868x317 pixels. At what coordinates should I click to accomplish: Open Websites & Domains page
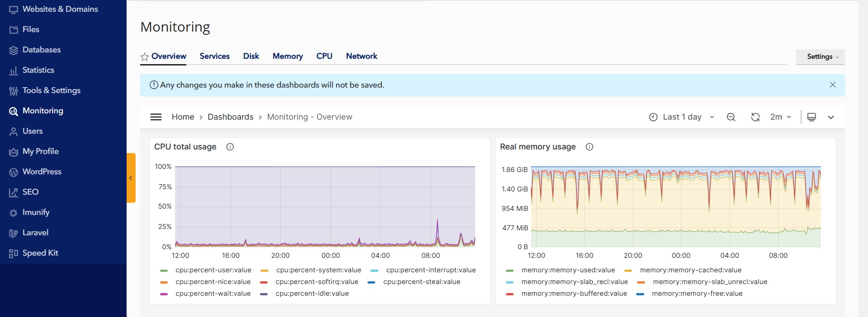click(60, 9)
